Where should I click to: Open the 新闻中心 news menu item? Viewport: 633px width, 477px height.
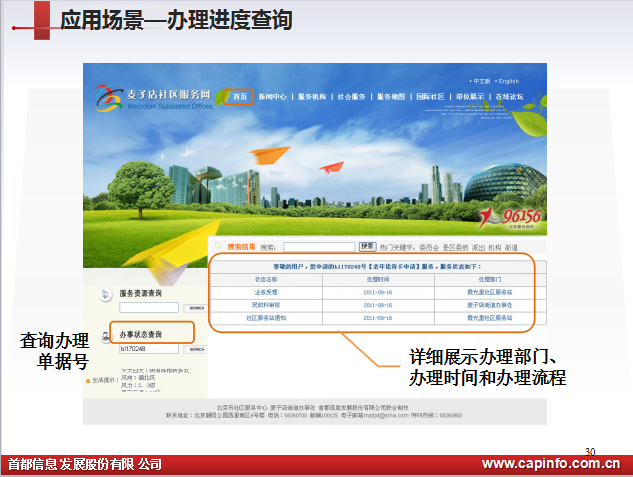point(272,97)
